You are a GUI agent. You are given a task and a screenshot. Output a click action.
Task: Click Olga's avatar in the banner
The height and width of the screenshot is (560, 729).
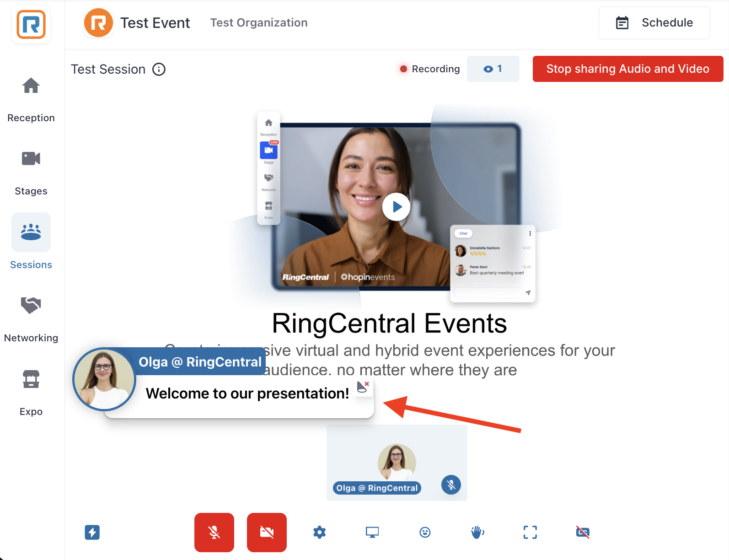coord(104,379)
